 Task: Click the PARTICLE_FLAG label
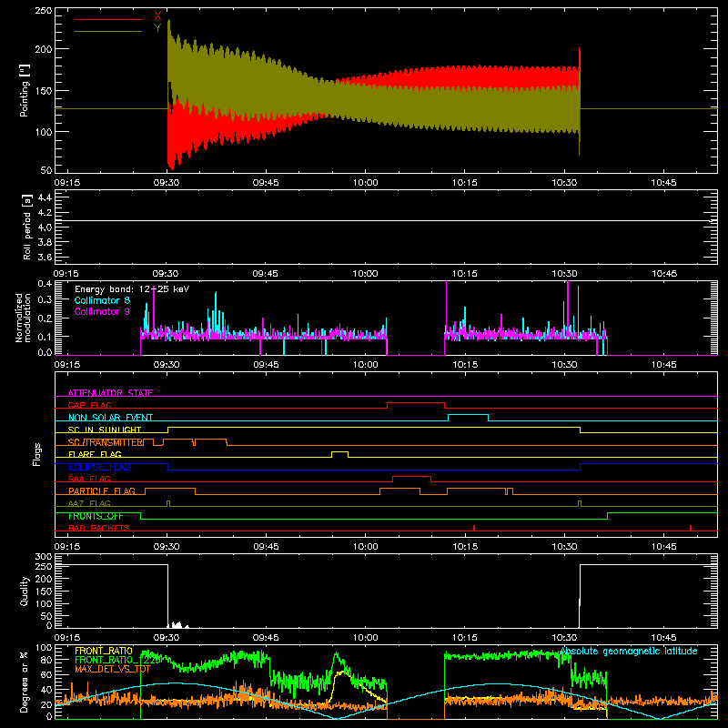coord(102,490)
